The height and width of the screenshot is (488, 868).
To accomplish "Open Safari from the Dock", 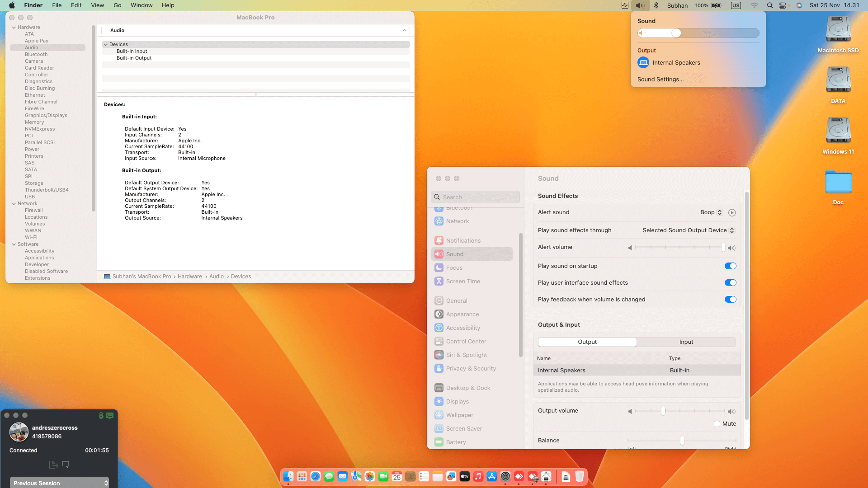I will point(316,476).
